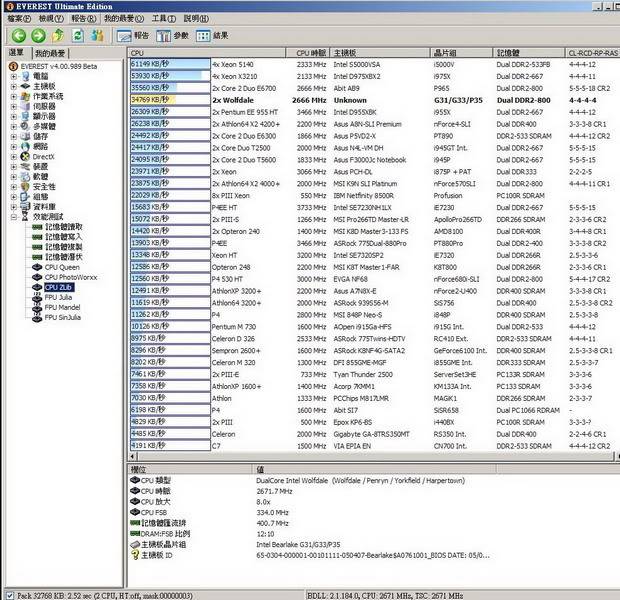620x600 pixels.
Task: Open the 檢視(V) view menu
Action: (51, 19)
